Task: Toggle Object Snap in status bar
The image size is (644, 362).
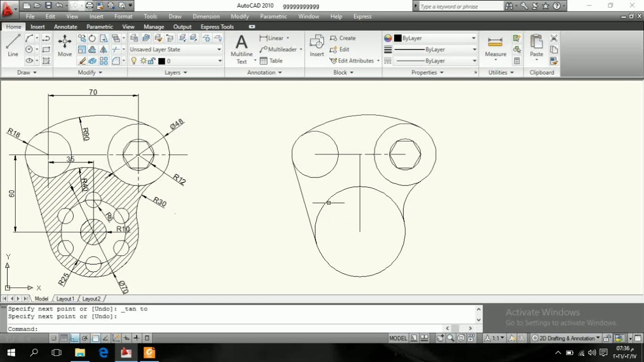Action: tap(95, 338)
